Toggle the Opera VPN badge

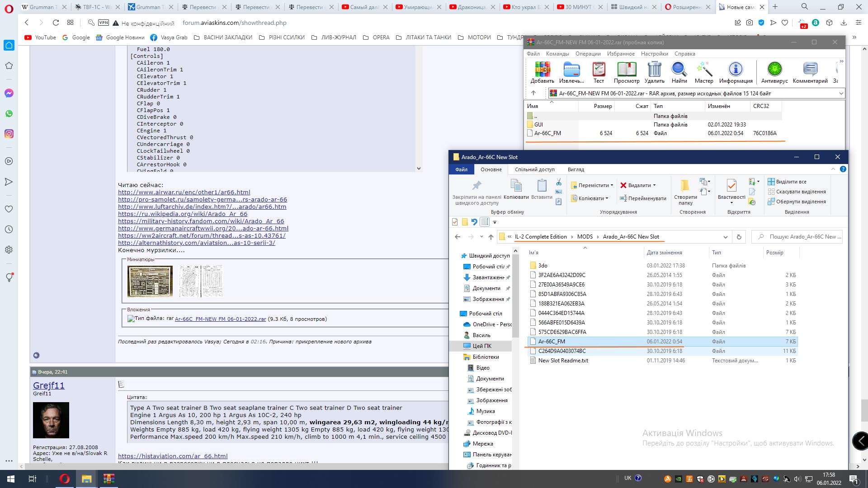point(104,23)
